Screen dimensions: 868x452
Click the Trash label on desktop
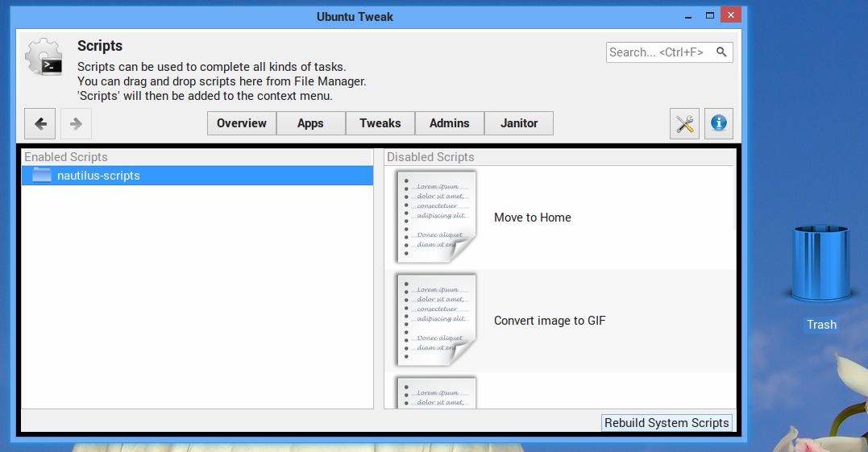(821, 325)
